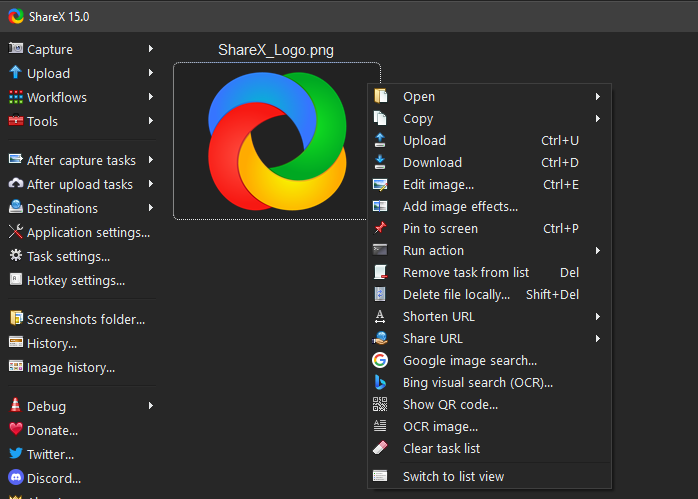698x499 pixels.
Task: Click the Upload arrow icon in context menu
Action: tap(380, 140)
